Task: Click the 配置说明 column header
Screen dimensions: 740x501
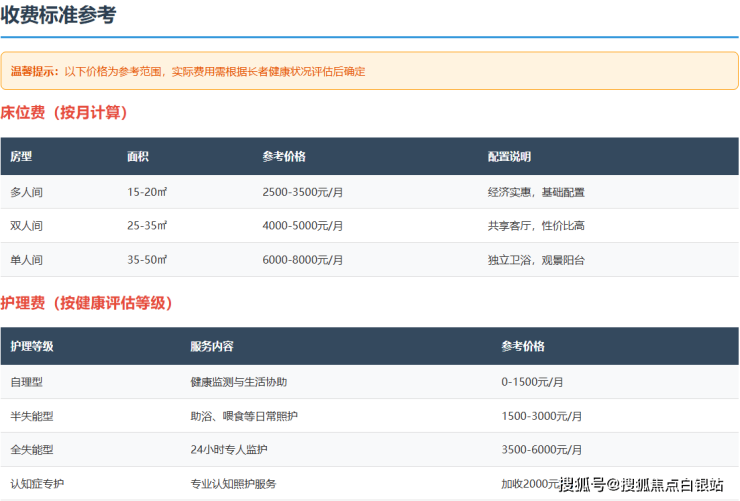Action: (x=509, y=157)
